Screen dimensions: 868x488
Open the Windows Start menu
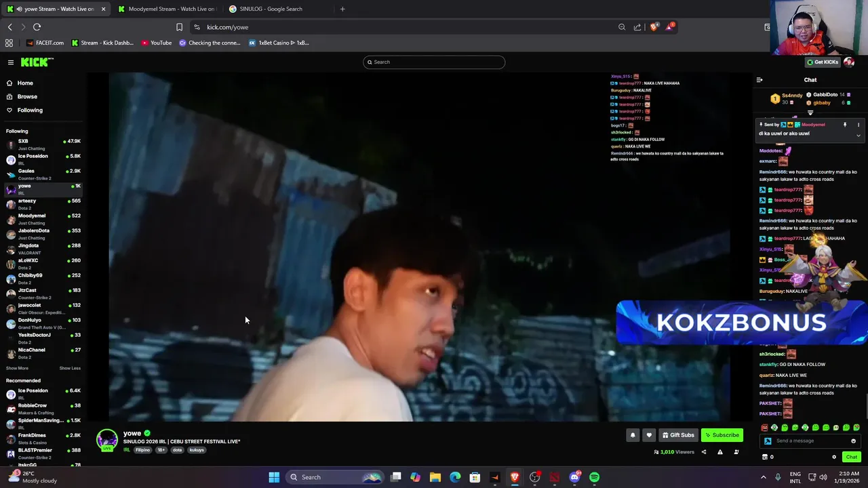click(274, 477)
